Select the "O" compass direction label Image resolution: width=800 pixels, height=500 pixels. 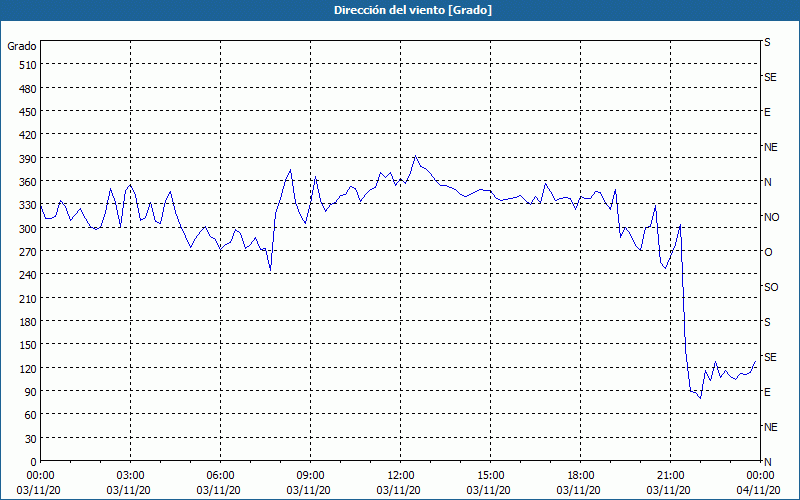point(768,252)
